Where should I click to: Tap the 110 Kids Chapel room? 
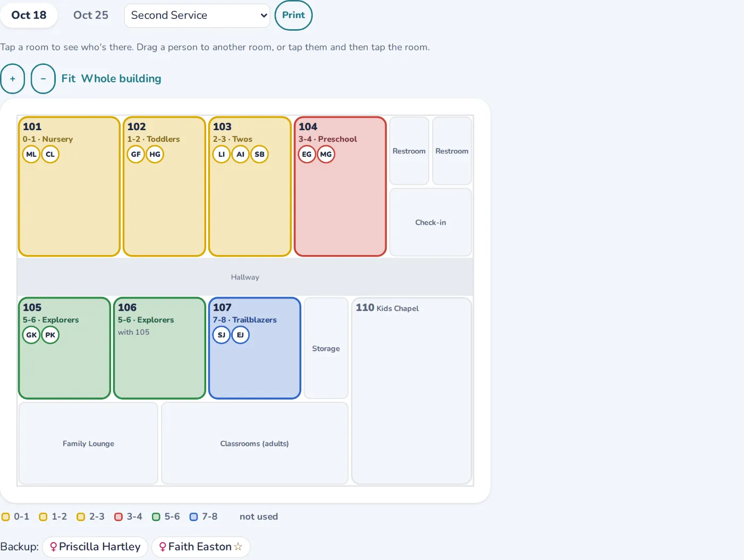(x=412, y=391)
